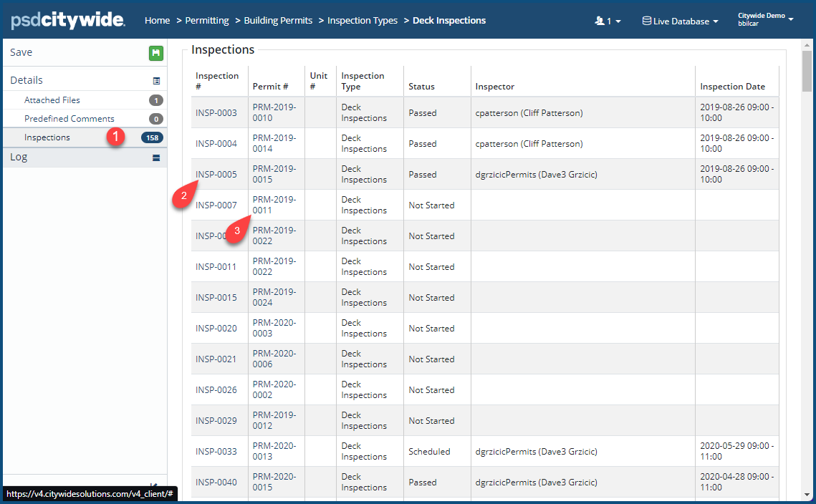Image resolution: width=816 pixels, height=504 pixels.
Task: Click Inspection Type column header
Action: click(363, 81)
